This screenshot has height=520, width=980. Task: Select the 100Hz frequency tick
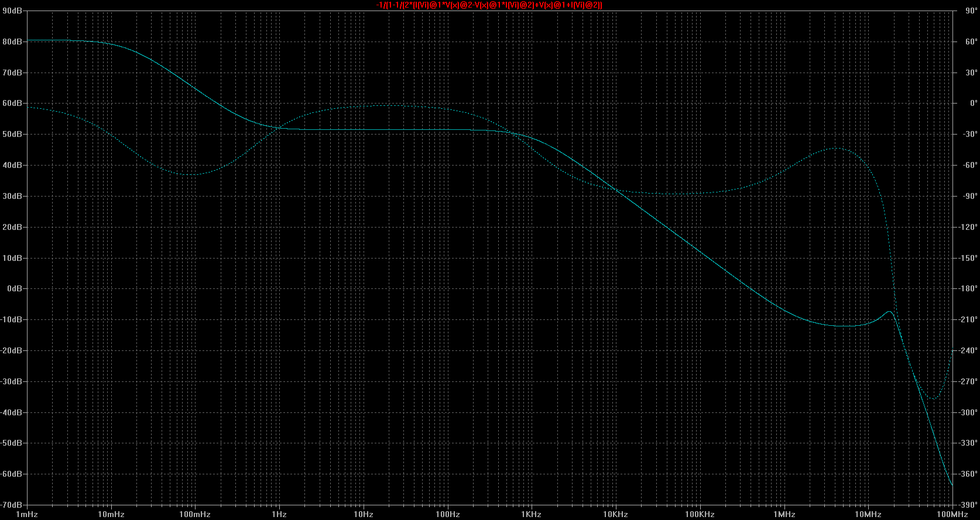(x=447, y=514)
